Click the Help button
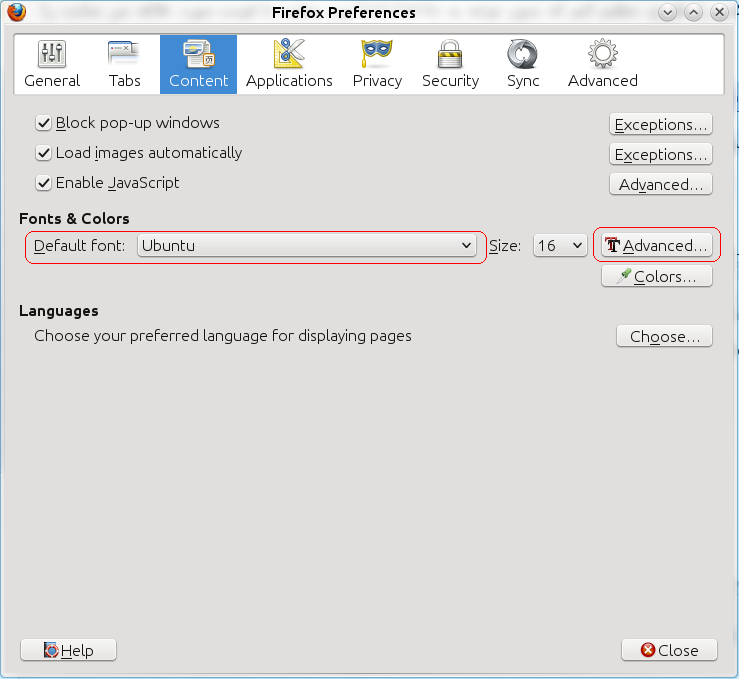Screen dimensions: 739x679 coord(68,650)
